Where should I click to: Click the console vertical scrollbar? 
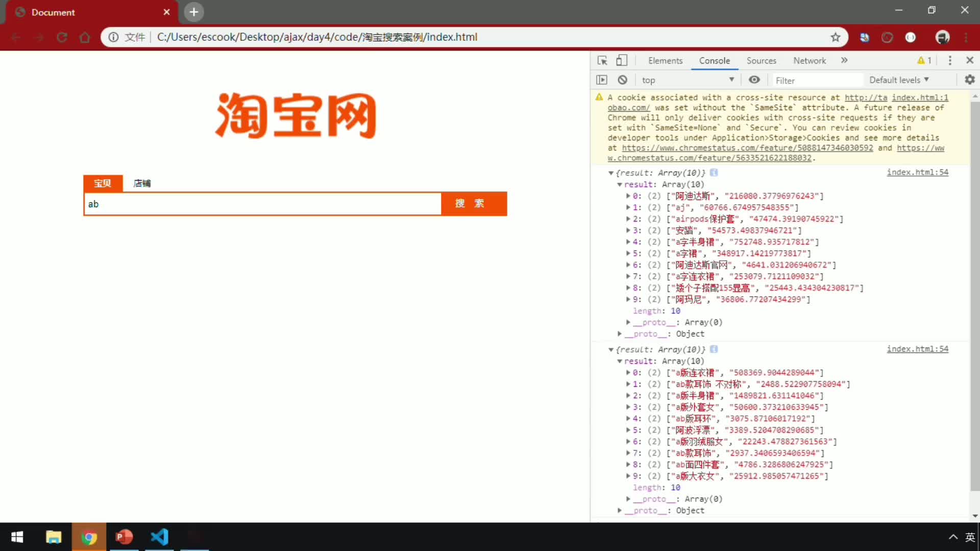click(x=975, y=296)
